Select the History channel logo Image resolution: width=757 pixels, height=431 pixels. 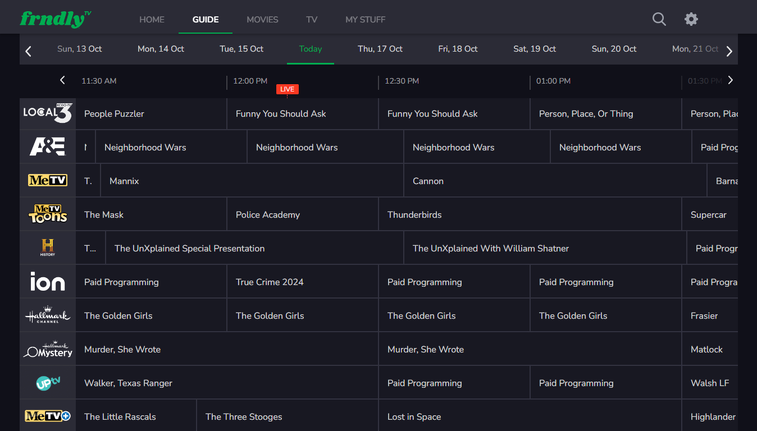[48, 248]
